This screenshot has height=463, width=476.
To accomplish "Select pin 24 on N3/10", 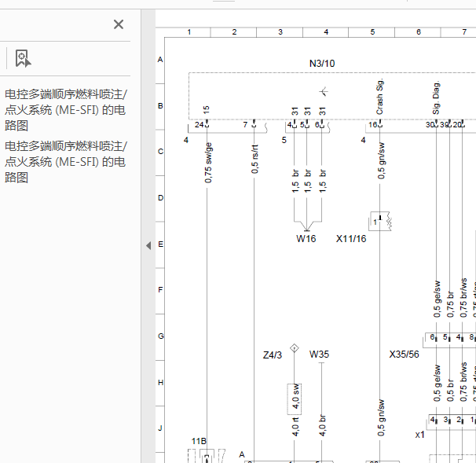I will (200, 124).
